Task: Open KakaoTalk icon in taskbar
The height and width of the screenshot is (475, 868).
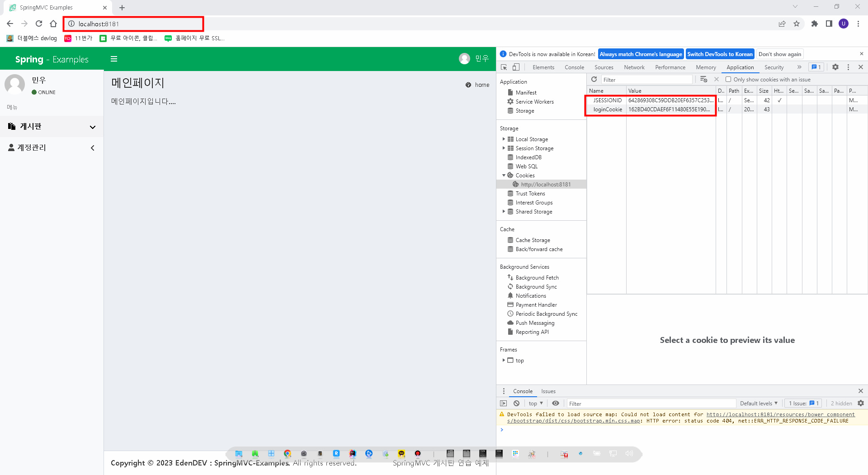Action: tap(401, 453)
